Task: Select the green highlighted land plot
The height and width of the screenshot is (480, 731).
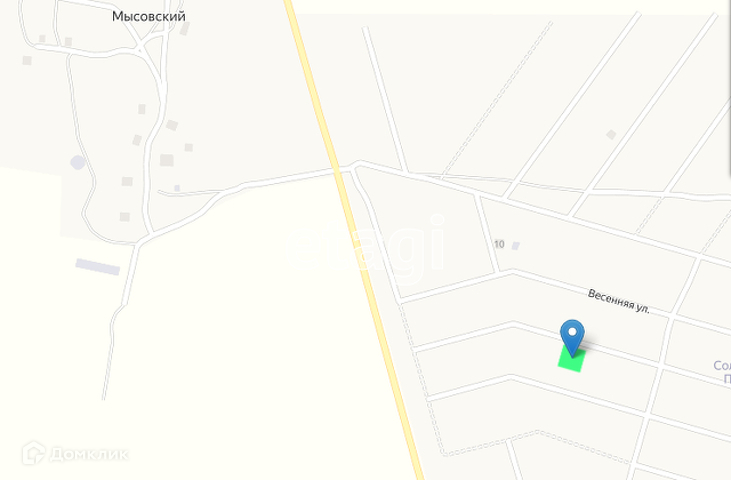Action: [x=572, y=360]
